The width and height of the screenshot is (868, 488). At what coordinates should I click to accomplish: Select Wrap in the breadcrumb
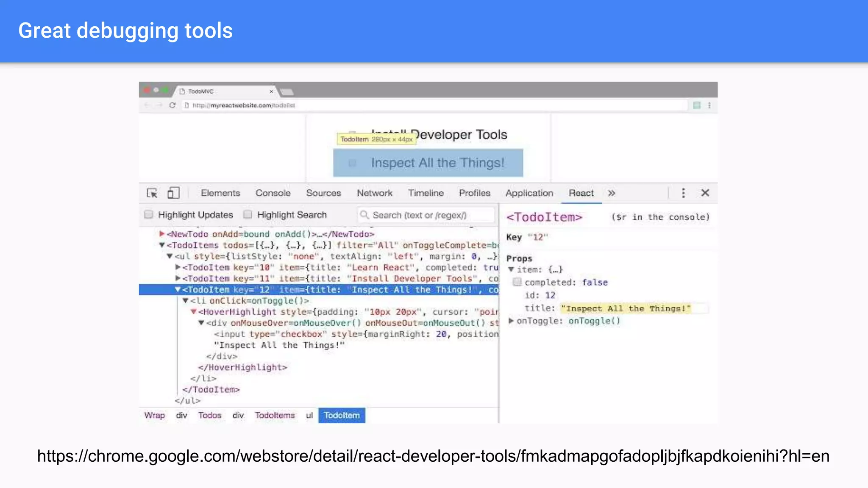click(154, 415)
